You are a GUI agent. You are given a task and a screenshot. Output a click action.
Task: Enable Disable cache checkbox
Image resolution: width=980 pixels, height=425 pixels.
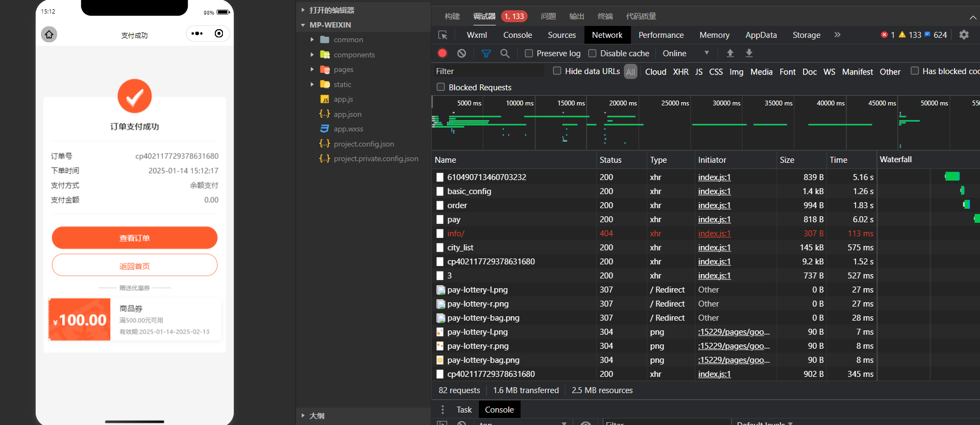593,53
